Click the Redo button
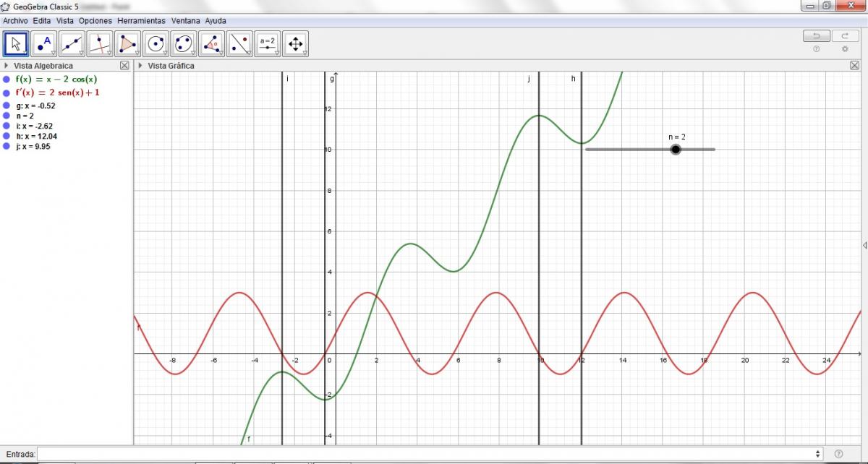The image size is (868, 464). [845, 36]
